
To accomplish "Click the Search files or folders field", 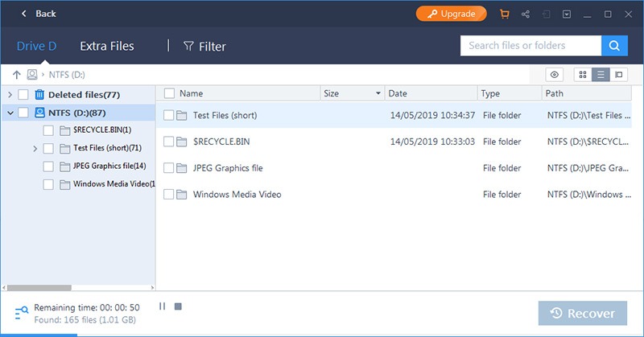I will 530,46.
